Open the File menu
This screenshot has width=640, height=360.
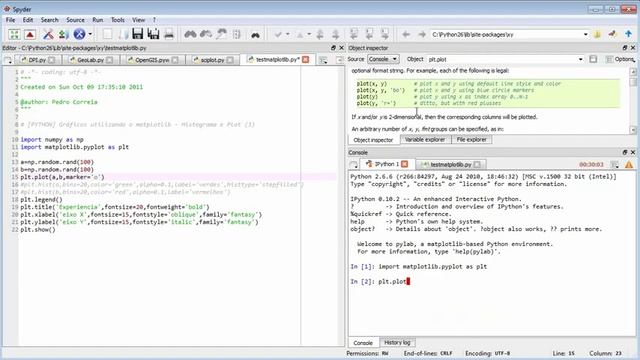(x=10, y=20)
